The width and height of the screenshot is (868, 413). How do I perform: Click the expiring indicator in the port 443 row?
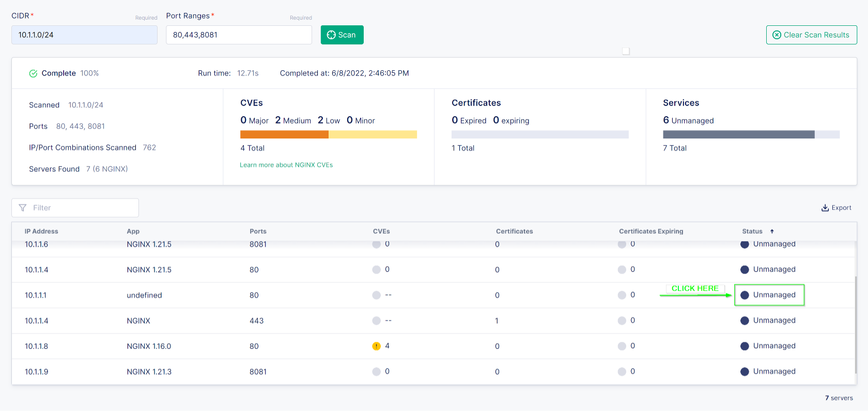(622, 321)
